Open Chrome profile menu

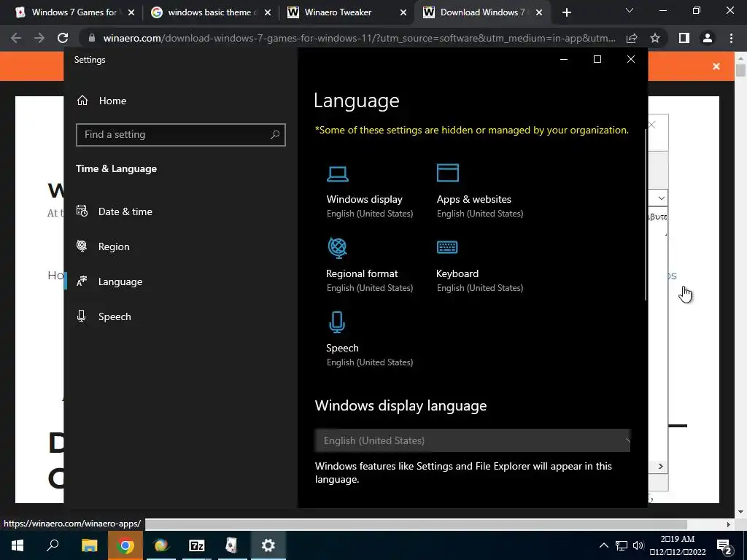click(708, 38)
